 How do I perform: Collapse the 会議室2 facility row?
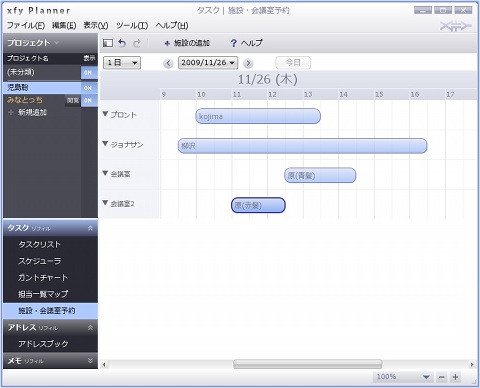pos(105,203)
